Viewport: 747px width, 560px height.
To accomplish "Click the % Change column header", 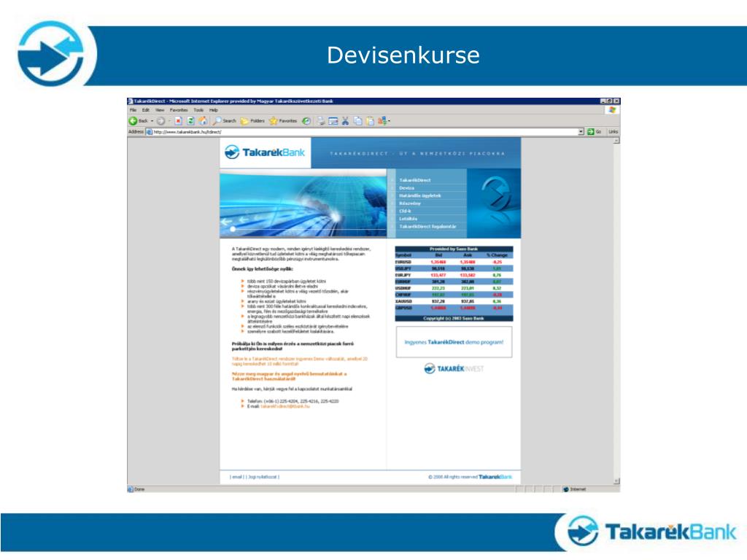I will click(x=498, y=255).
